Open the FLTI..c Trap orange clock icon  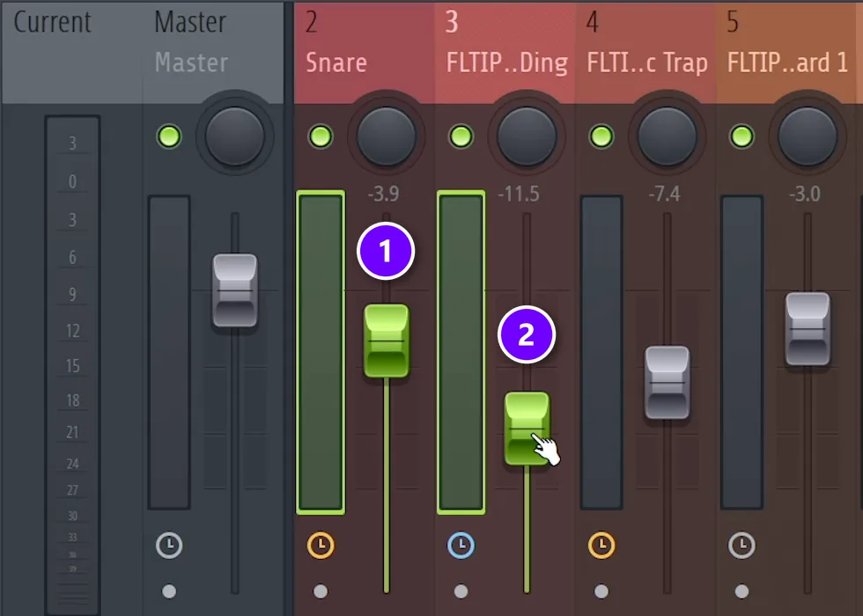click(601, 545)
